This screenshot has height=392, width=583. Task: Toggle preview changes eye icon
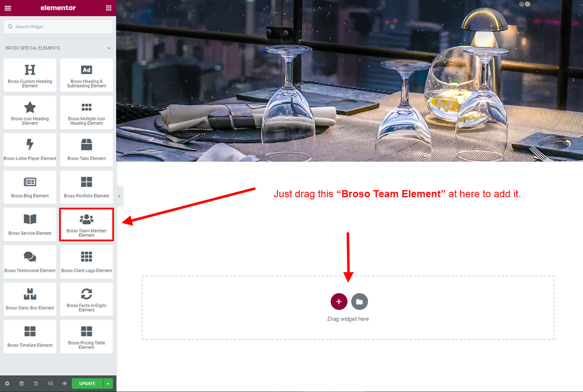[x=65, y=384]
